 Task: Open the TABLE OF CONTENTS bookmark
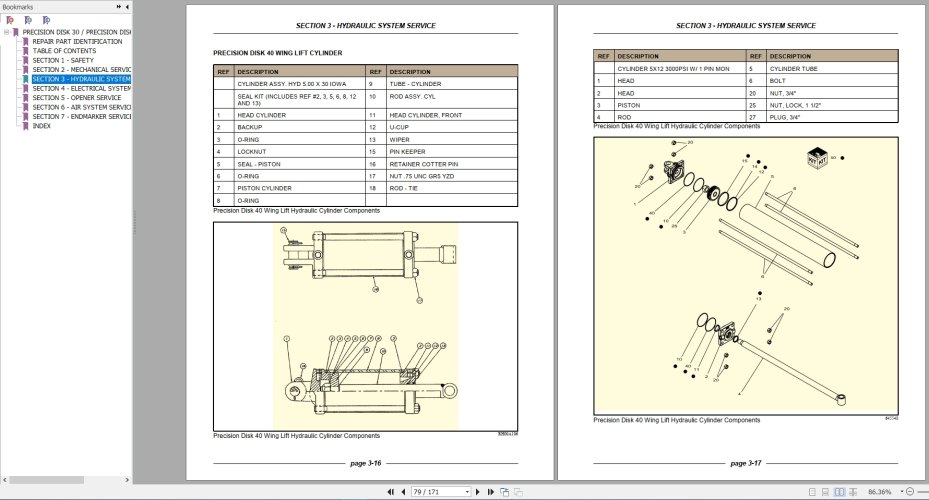[64, 51]
